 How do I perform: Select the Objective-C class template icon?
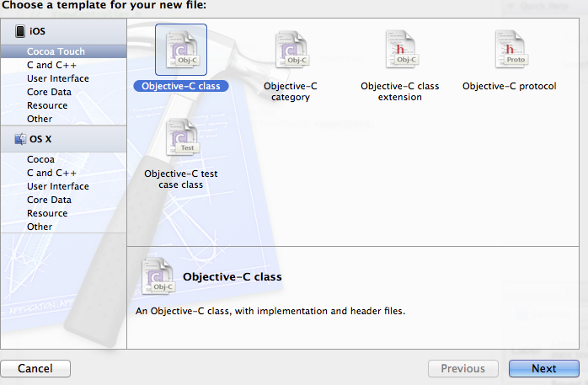coord(181,50)
